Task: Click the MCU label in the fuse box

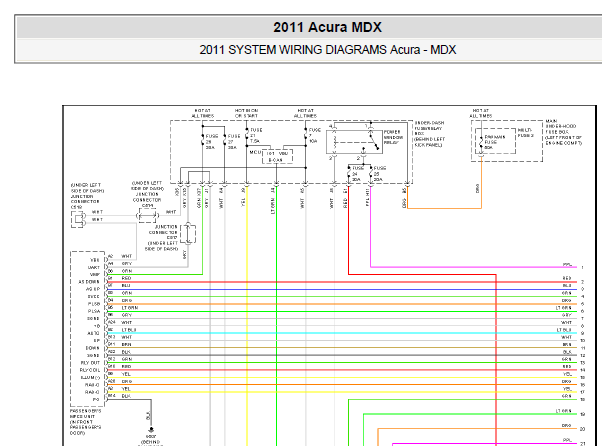Action: pos(255,152)
